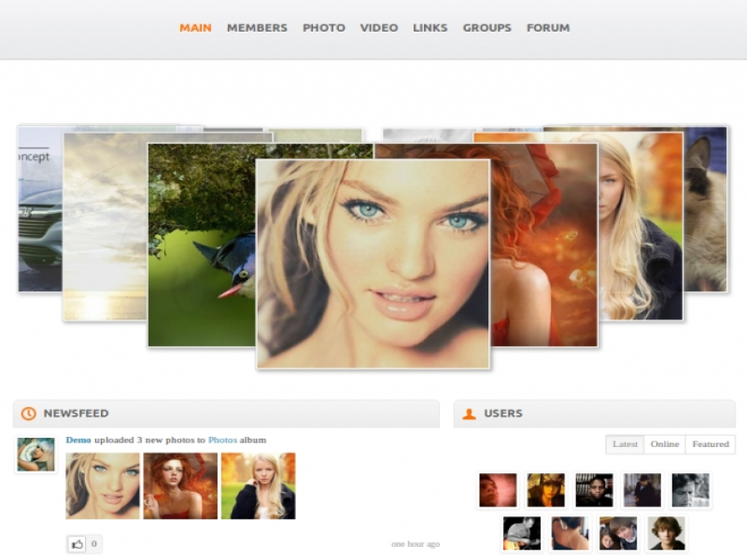Screen dimensions: 747x560
Task: Click the last avatar in the bottom row
Action: 667,533
